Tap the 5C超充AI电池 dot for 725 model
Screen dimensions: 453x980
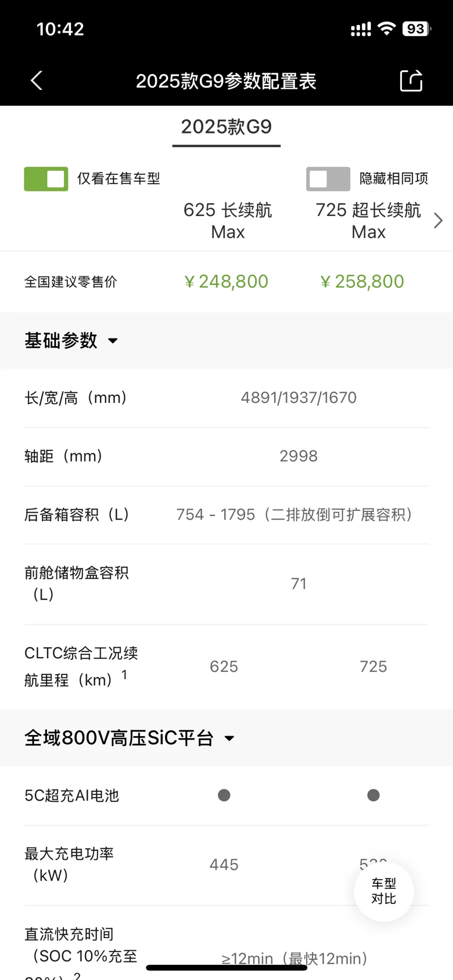(373, 795)
